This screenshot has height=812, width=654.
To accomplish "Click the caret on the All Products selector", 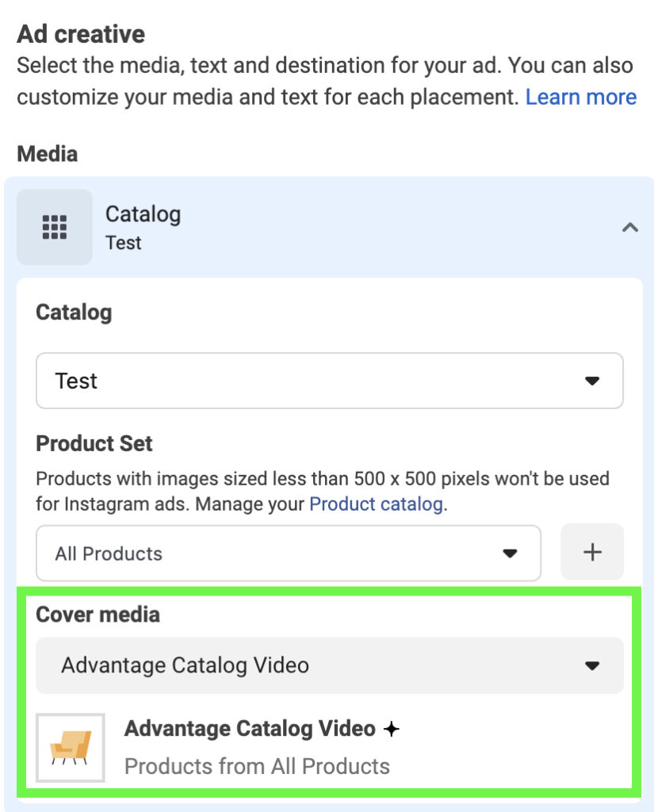I will click(x=511, y=553).
